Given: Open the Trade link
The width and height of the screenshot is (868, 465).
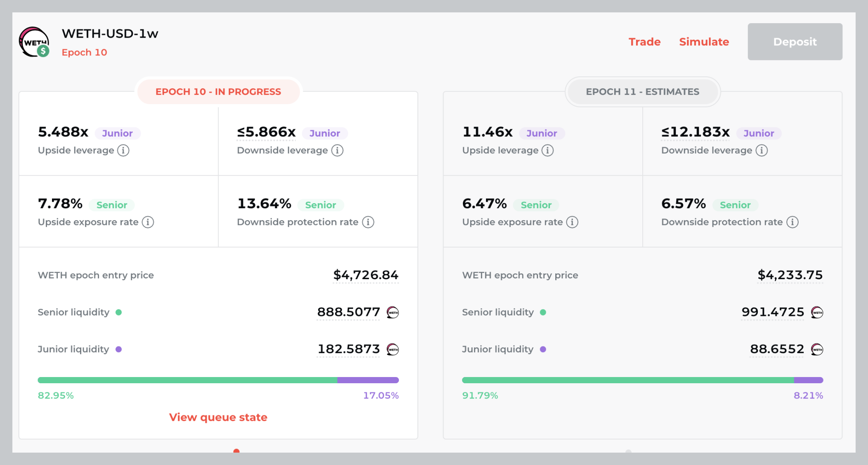Looking at the screenshot, I should coord(644,42).
